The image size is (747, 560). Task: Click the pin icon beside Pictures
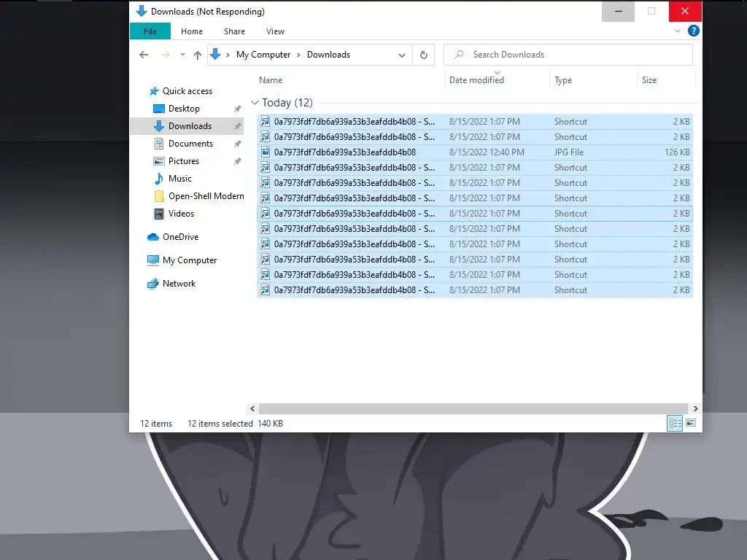(237, 161)
